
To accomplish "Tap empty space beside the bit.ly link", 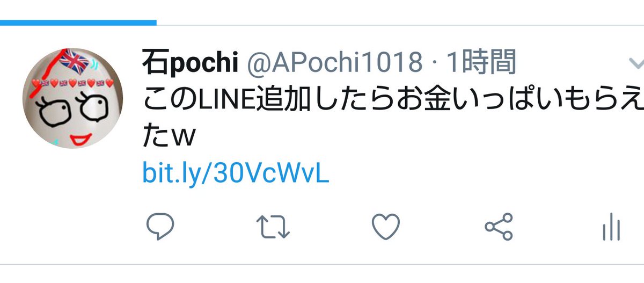I will [483, 174].
